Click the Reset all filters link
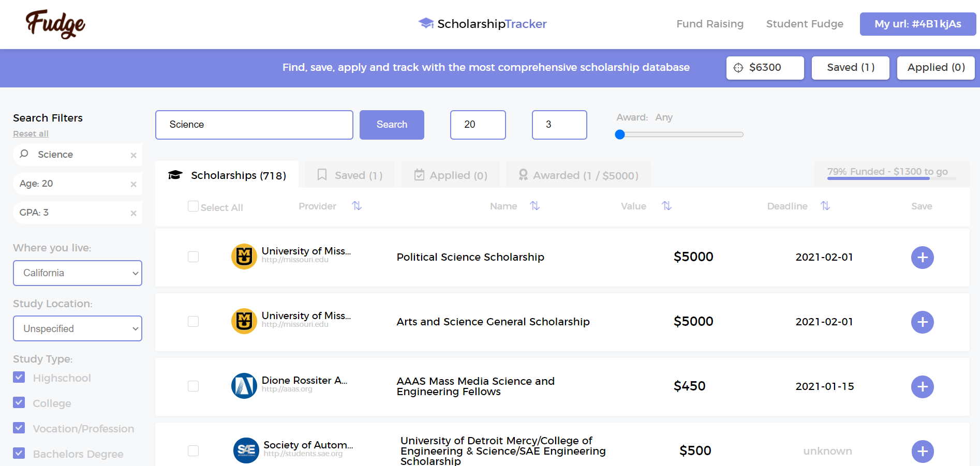This screenshot has height=466, width=980. point(31,133)
